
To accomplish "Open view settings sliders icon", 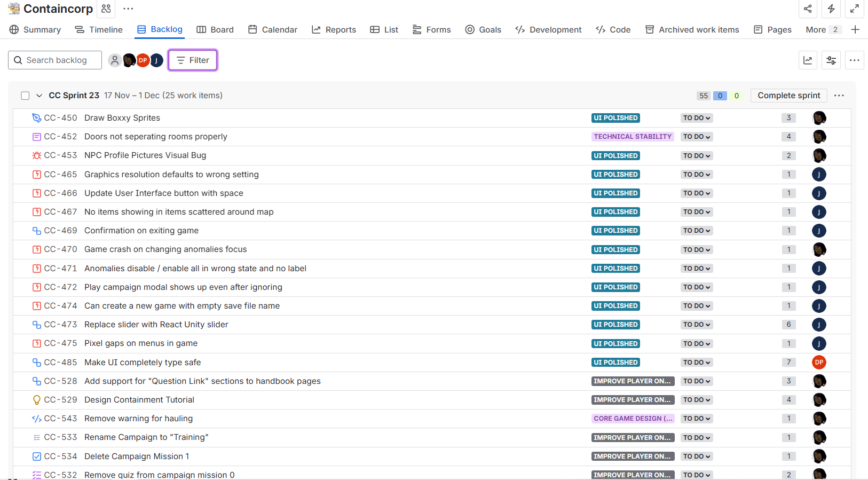I will tap(831, 60).
